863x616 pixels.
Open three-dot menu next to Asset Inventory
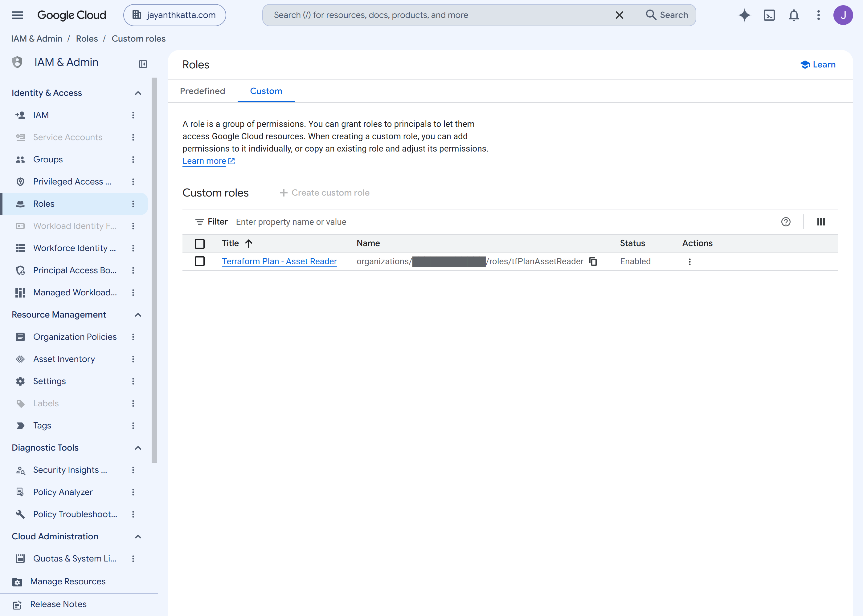point(133,359)
